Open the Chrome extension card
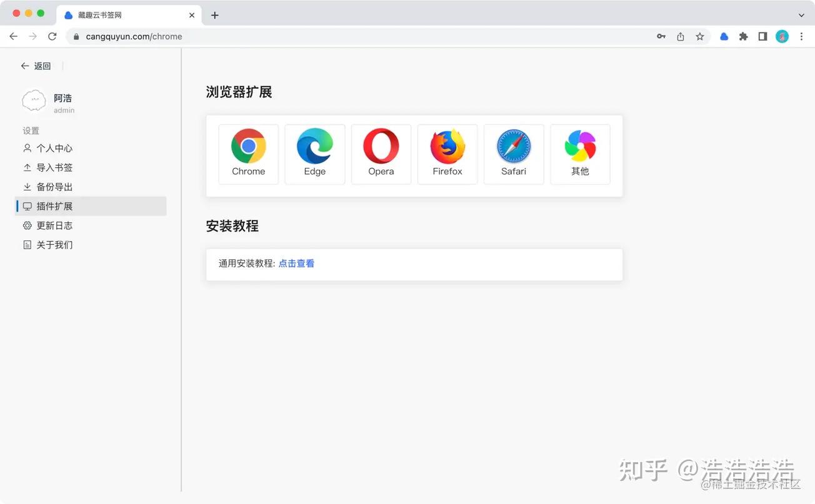 (248, 154)
